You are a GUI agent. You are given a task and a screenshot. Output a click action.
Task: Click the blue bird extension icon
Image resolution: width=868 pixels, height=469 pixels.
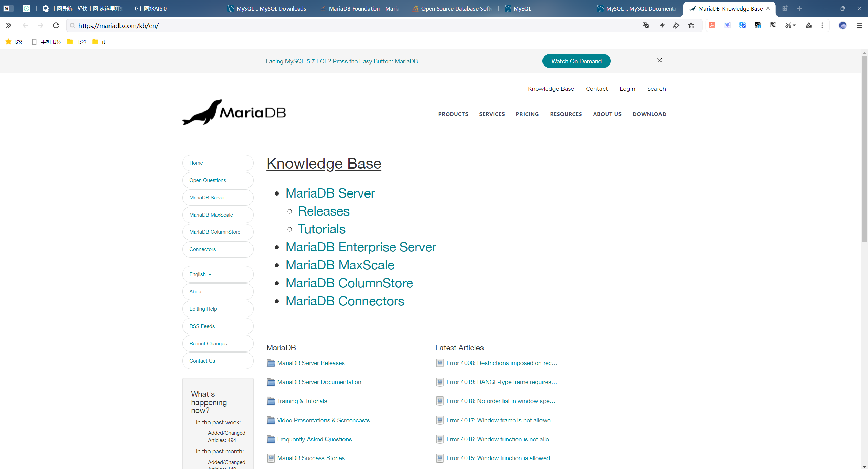(727, 25)
